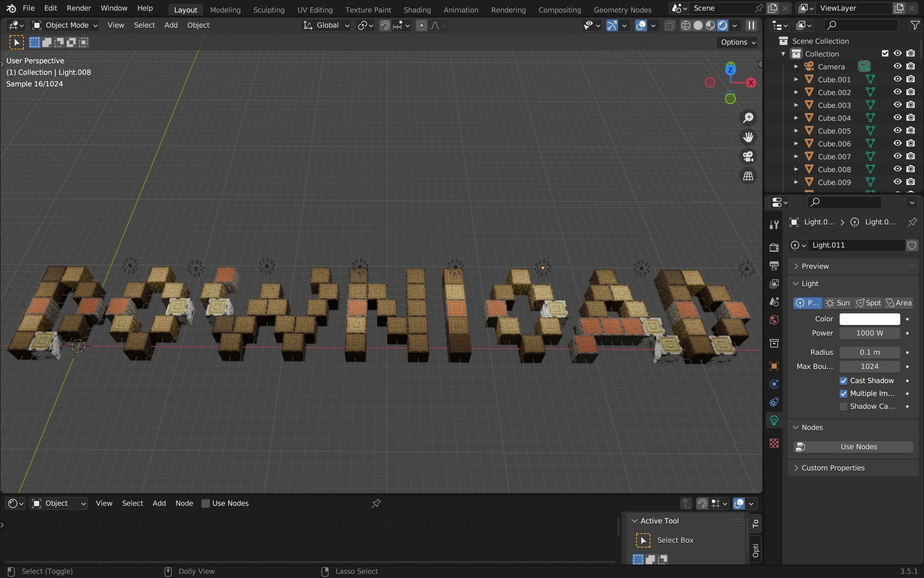
Task: Switch to the Shading workspace tab
Action: pyautogui.click(x=417, y=10)
